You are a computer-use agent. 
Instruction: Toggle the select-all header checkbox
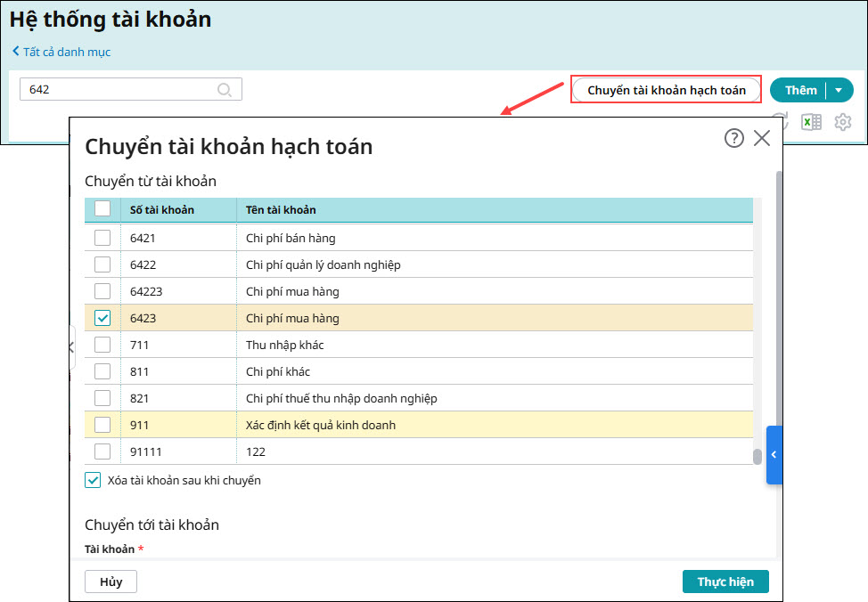[102, 209]
